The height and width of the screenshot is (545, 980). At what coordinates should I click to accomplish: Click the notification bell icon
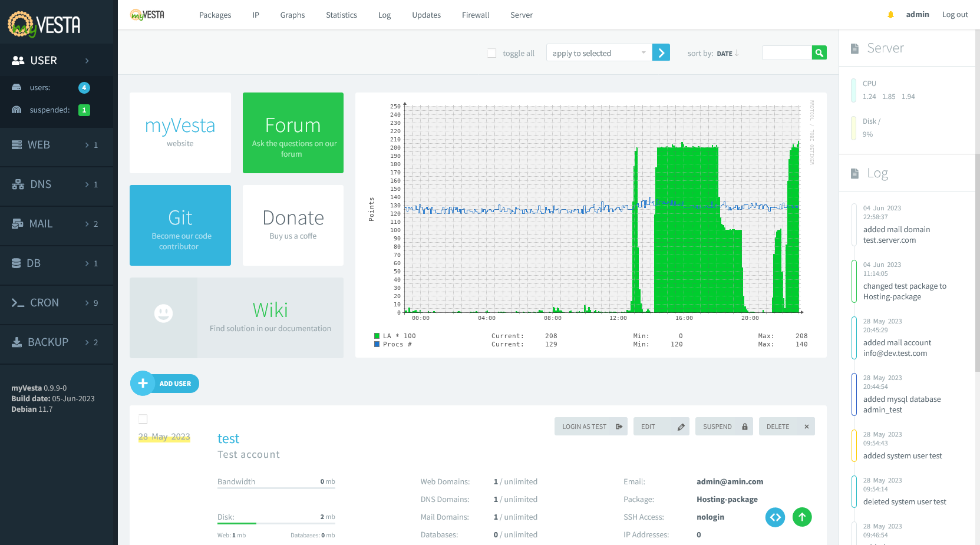click(890, 14)
